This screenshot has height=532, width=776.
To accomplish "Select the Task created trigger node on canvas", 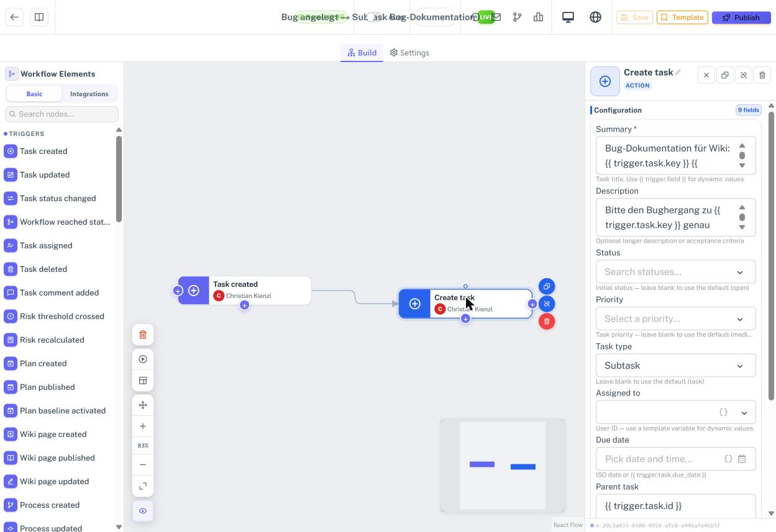I will (245, 291).
